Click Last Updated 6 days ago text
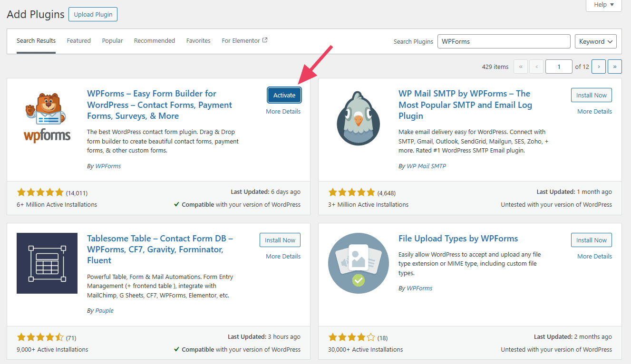The image size is (631, 364). pos(265,192)
